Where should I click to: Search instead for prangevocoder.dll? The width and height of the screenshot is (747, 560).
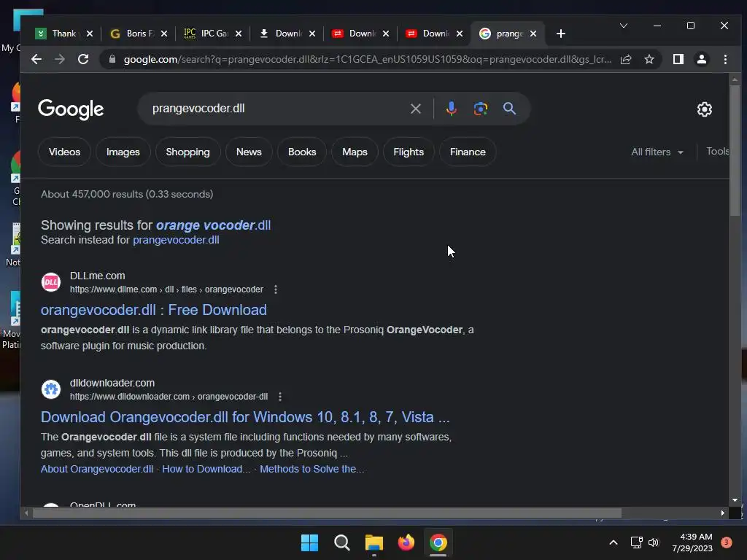click(x=176, y=240)
